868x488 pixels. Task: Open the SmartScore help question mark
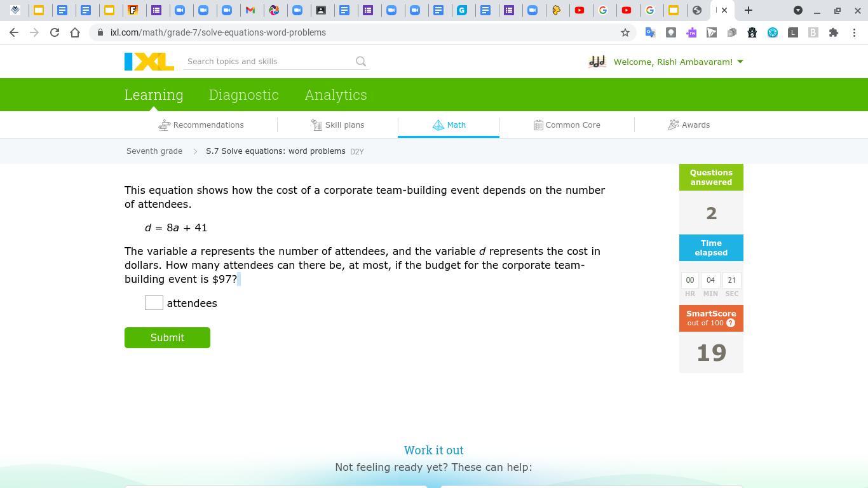coord(731,323)
